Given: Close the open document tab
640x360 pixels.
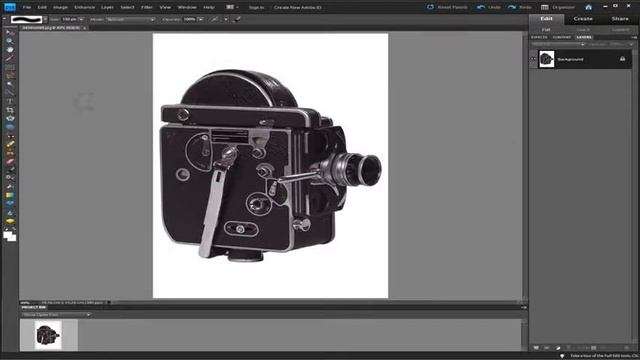Looking at the screenshot, I should pos(84,28).
